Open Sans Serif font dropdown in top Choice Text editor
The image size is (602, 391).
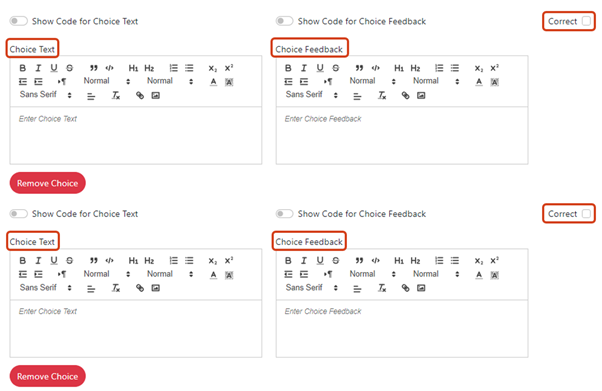click(x=46, y=94)
